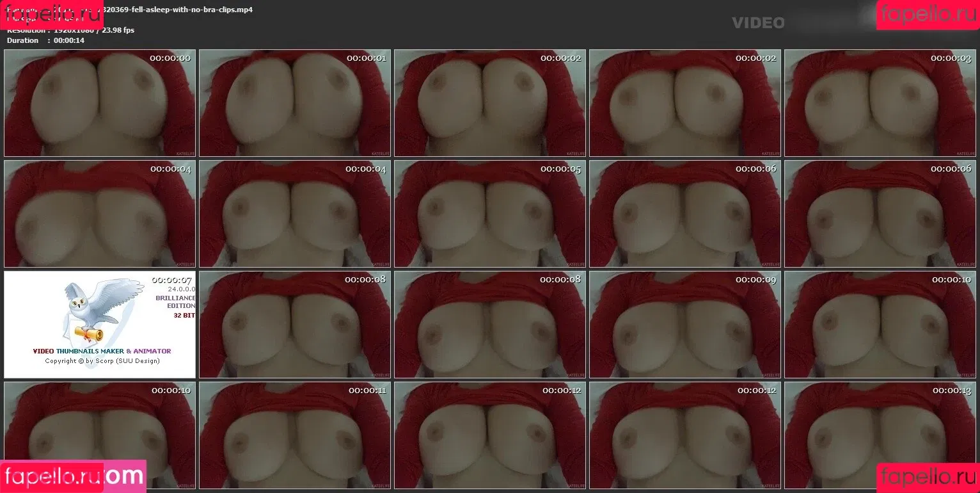Click the Resolution 1920x1080 info line
The height and width of the screenshot is (493, 980).
(70, 30)
